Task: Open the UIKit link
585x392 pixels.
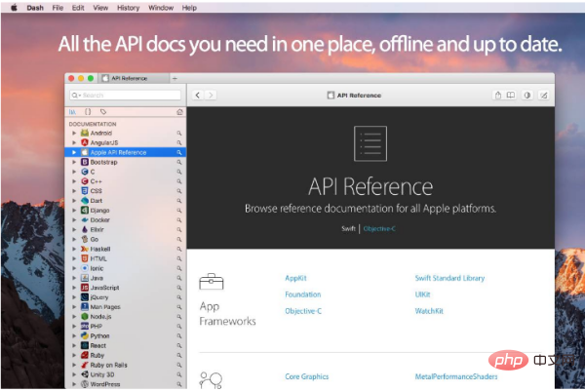Action: (x=422, y=294)
